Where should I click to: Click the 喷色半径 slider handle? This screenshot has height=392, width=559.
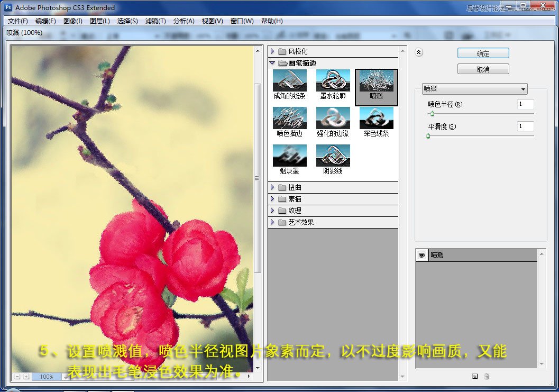[x=432, y=114]
